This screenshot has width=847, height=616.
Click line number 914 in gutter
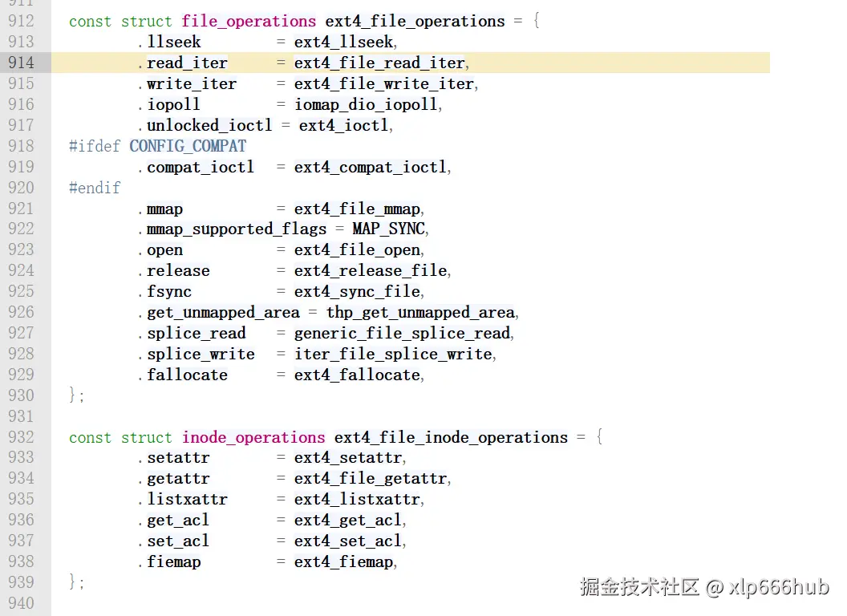click(x=21, y=63)
